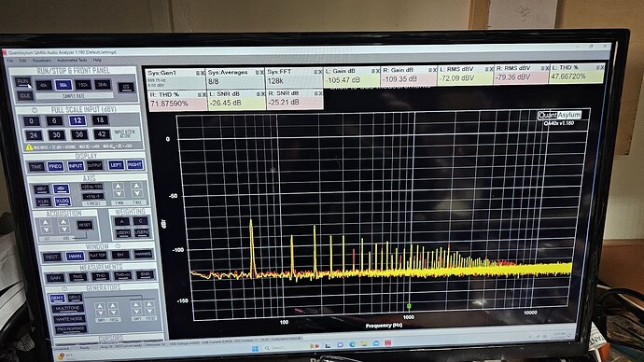Select the 96k sample rate
The height and width of the screenshot is (362, 644).
tap(63, 85)
